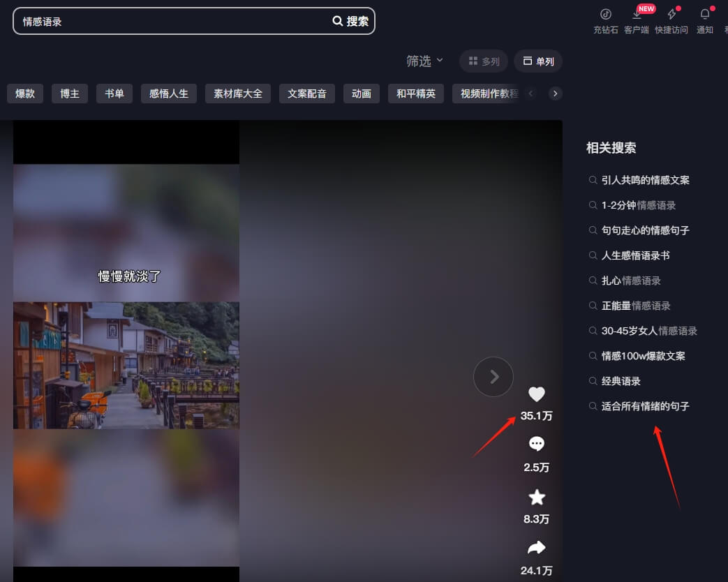Image resolution: width=728 pixels, height=582 pixels.
Task: Enable the 爆款 filter tag
Action: click(24, 93)
